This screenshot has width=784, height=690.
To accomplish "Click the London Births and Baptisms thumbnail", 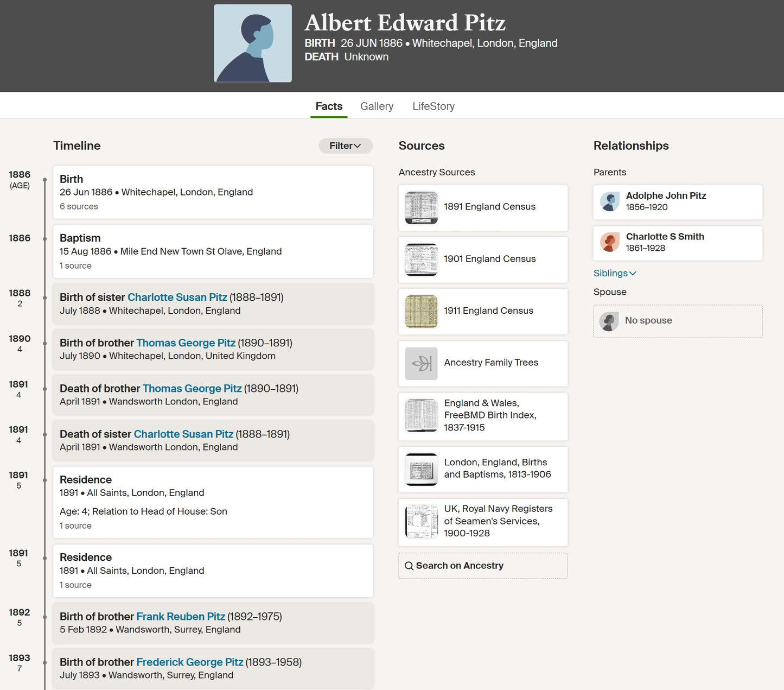I will (421, 469).
